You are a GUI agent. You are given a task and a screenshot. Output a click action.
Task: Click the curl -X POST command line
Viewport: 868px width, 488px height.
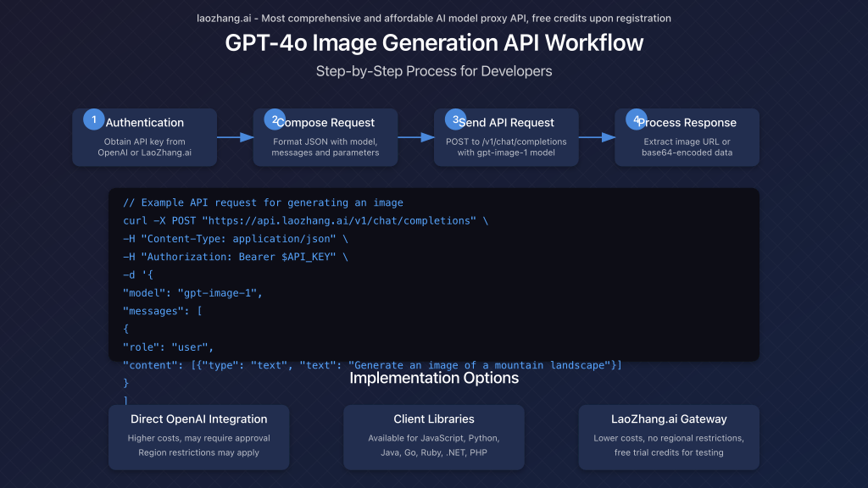pos(305,221)
